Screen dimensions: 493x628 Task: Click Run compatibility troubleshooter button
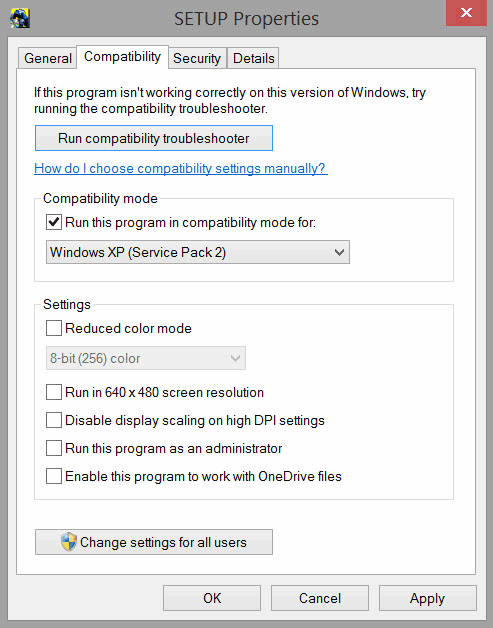(154, 138)
